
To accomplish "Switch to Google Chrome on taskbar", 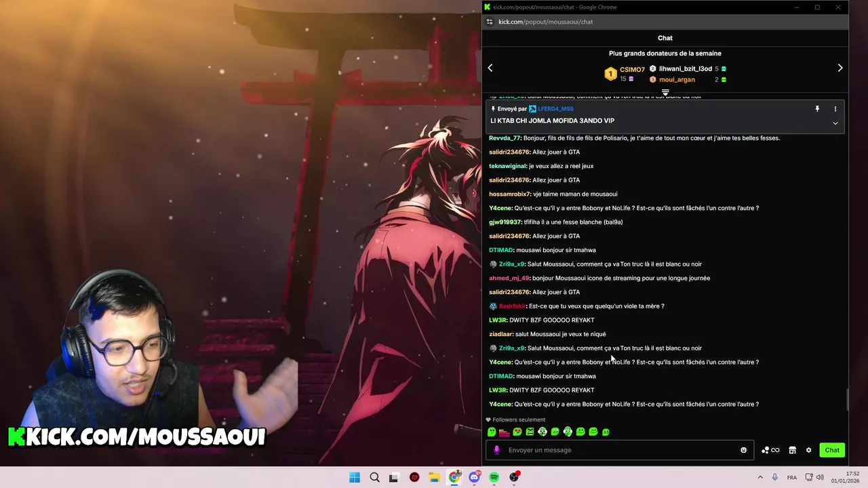I will pyautogui.click(x=454, y=477).
